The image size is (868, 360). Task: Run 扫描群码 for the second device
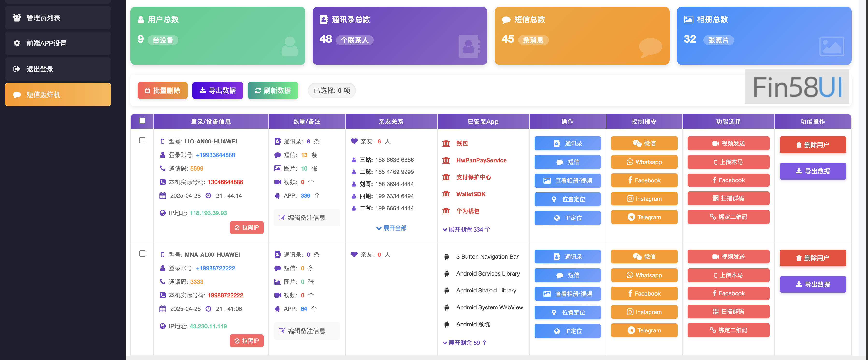(729, 311)
